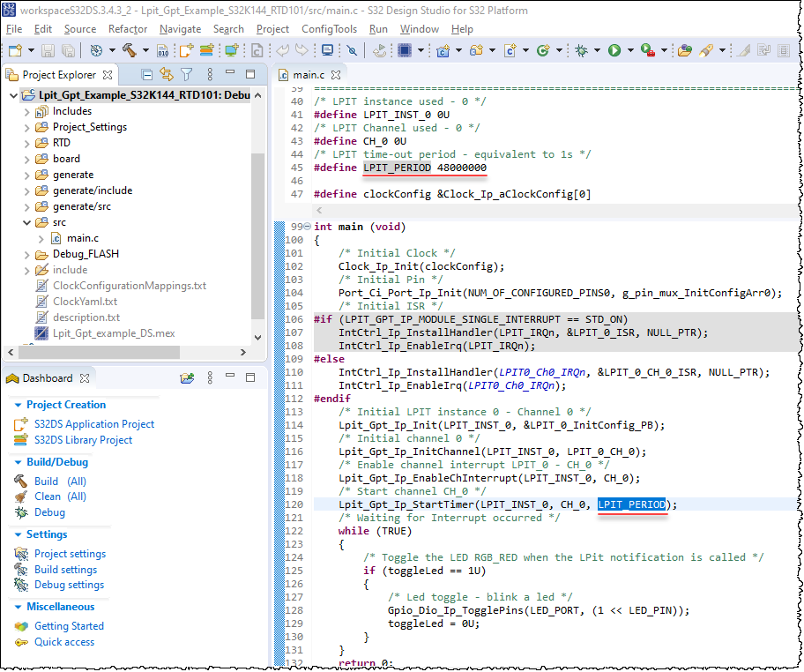Collapse the src folder in Project Explorer

[x=26, y=223]
